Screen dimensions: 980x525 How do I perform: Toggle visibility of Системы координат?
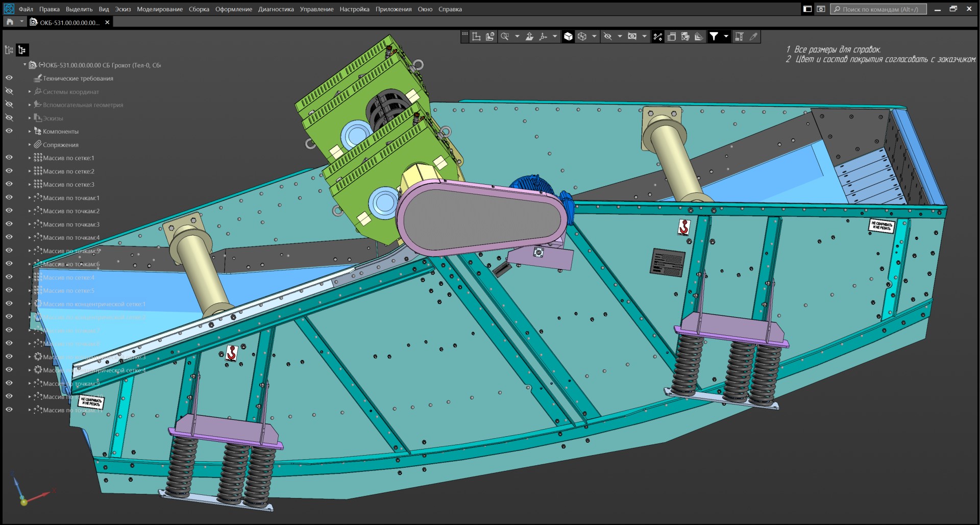(x=9, y=91)
